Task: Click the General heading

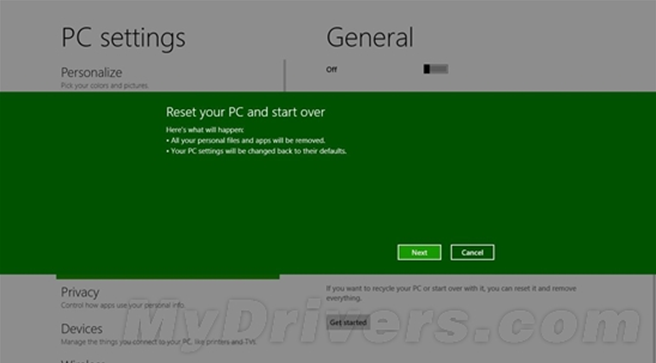Action: 370,37
